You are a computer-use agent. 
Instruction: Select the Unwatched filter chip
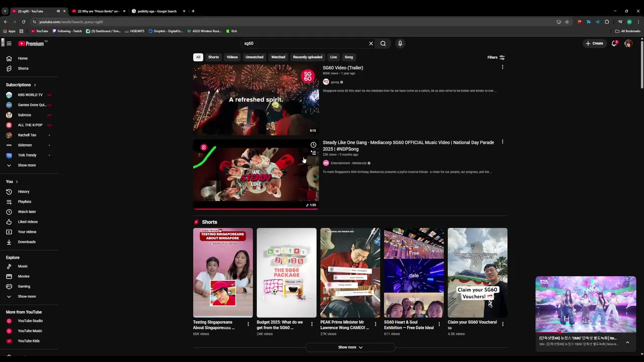pyautogui.click(x=255, y=57)
